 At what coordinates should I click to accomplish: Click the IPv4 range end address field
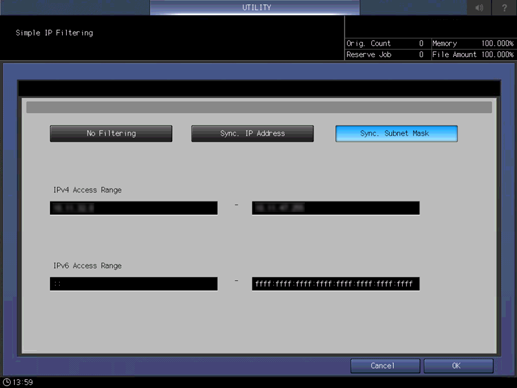pos(336,208)
